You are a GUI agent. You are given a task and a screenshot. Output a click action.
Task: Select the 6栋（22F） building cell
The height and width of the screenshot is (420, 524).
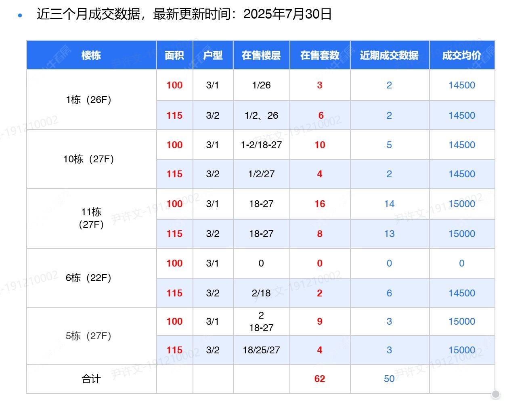89,278
